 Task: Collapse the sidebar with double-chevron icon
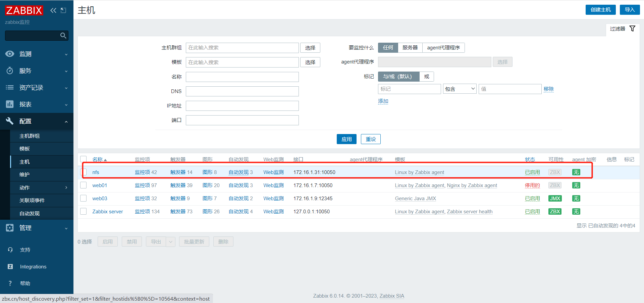pyautogui.click(x=53, y=10)
